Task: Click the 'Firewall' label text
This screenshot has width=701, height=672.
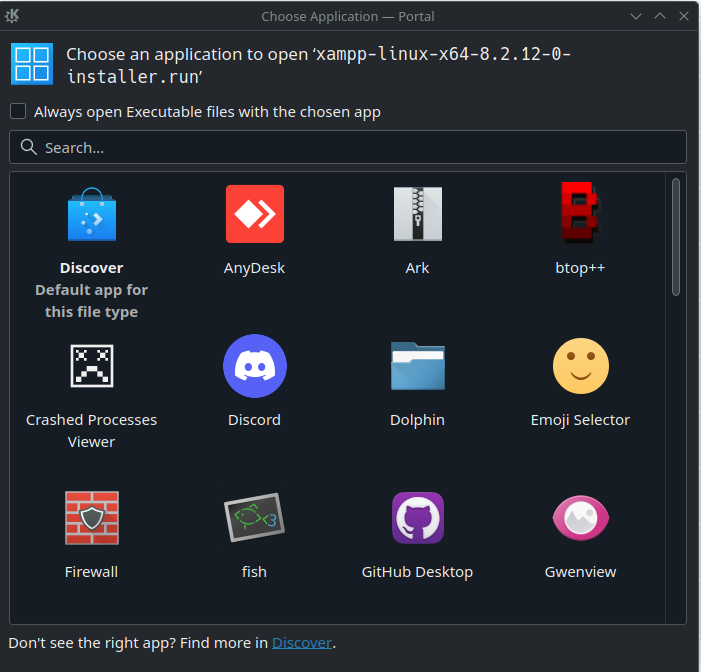Action: 91,572
